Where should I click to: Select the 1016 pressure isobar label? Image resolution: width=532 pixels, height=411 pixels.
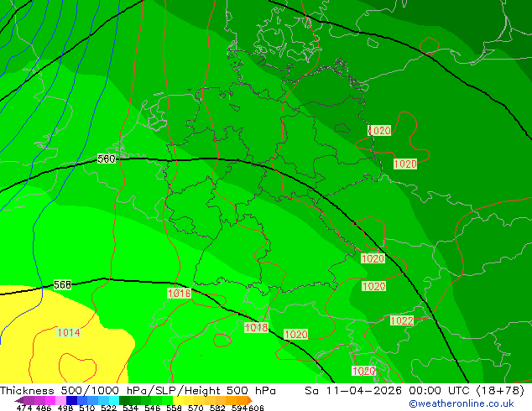coord(179,293)
